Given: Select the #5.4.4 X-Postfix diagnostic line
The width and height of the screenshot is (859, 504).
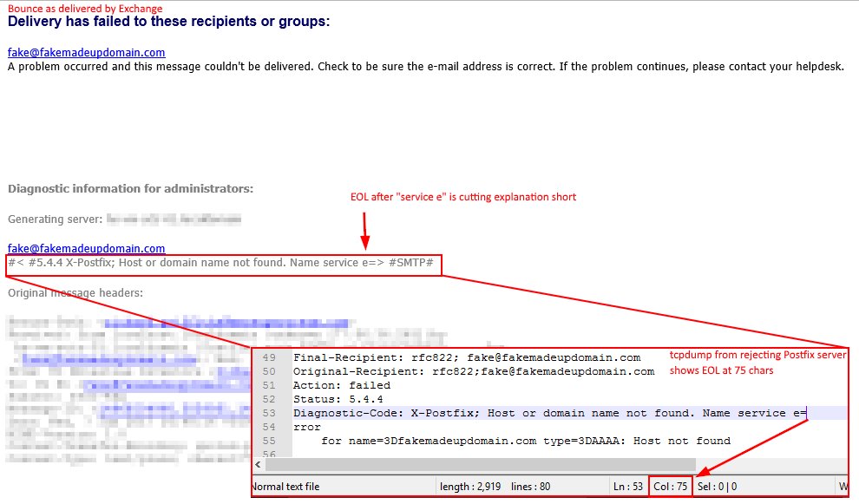Looking at the screenshot, I should (x=220, y=263).
